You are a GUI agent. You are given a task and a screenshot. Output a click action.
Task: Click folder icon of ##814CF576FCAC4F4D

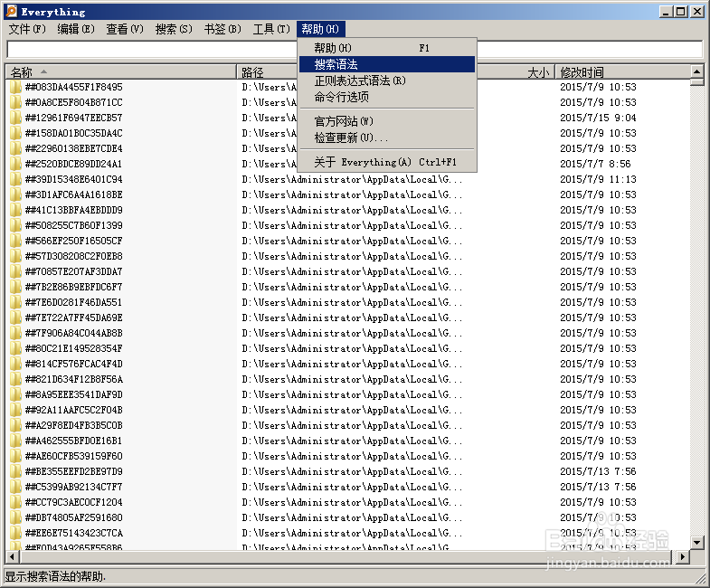(x=15, y=365)
